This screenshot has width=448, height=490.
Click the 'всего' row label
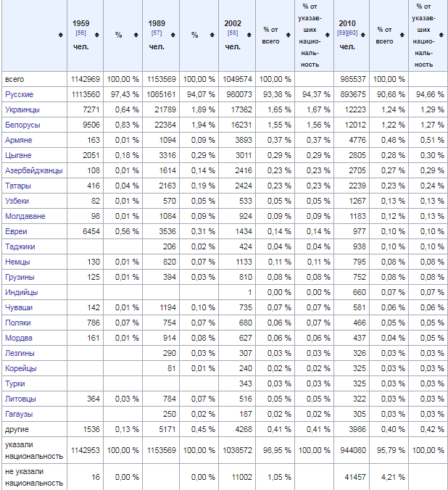(14, 80)
